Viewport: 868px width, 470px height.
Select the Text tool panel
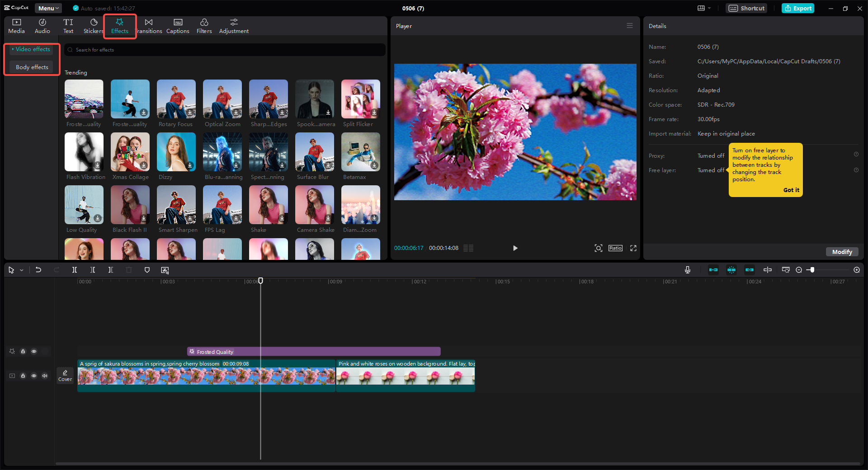68,26
